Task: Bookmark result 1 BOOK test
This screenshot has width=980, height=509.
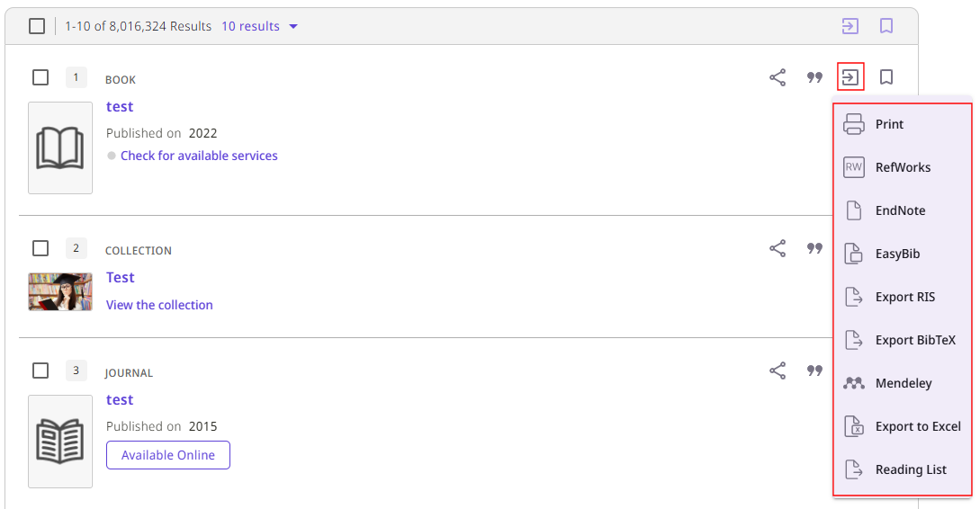Action: pos(886,77)
